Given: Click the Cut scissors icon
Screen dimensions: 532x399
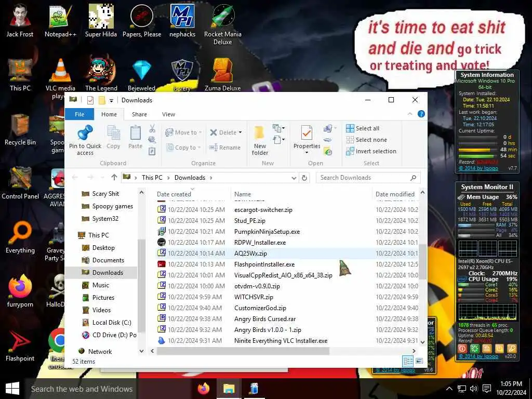Looking at the screenshot, I should [x=152, y=129].
